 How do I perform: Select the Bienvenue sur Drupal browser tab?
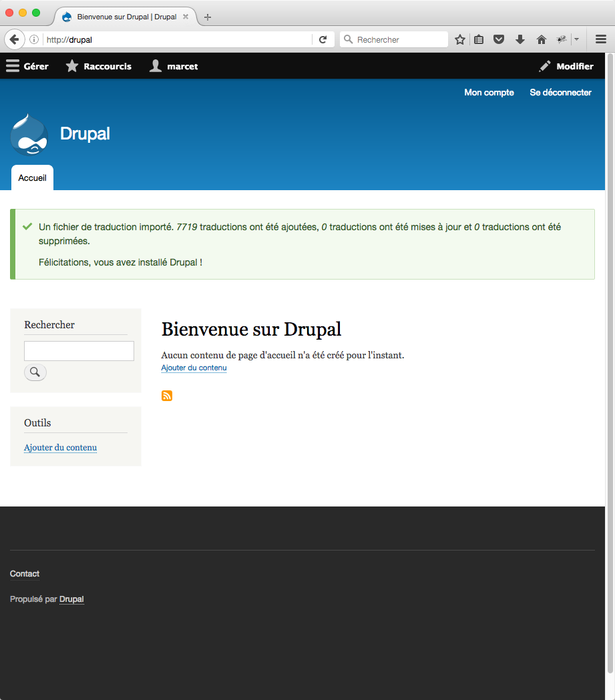126,17
